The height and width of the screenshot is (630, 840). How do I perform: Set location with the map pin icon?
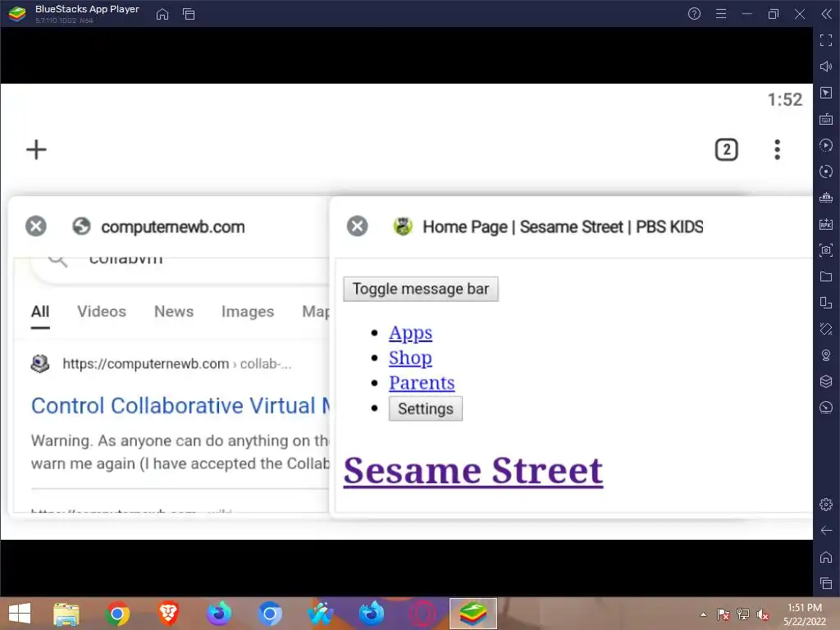(826, 355)
